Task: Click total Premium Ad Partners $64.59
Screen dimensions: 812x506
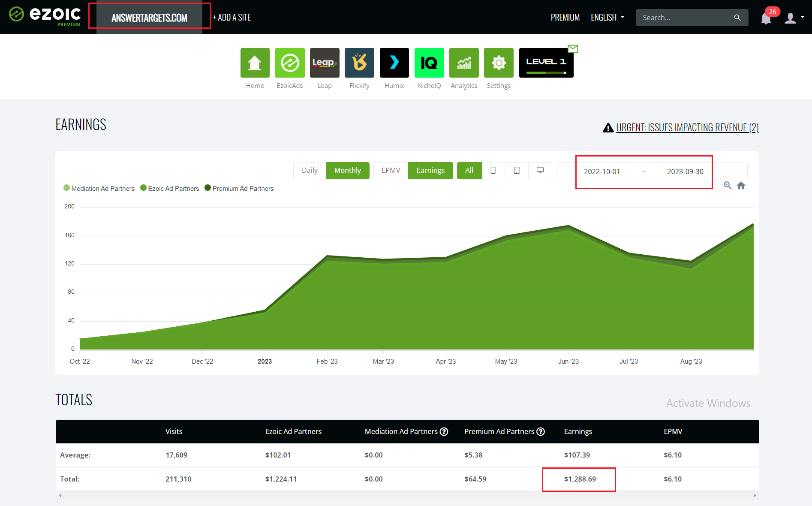Action: 475,479
